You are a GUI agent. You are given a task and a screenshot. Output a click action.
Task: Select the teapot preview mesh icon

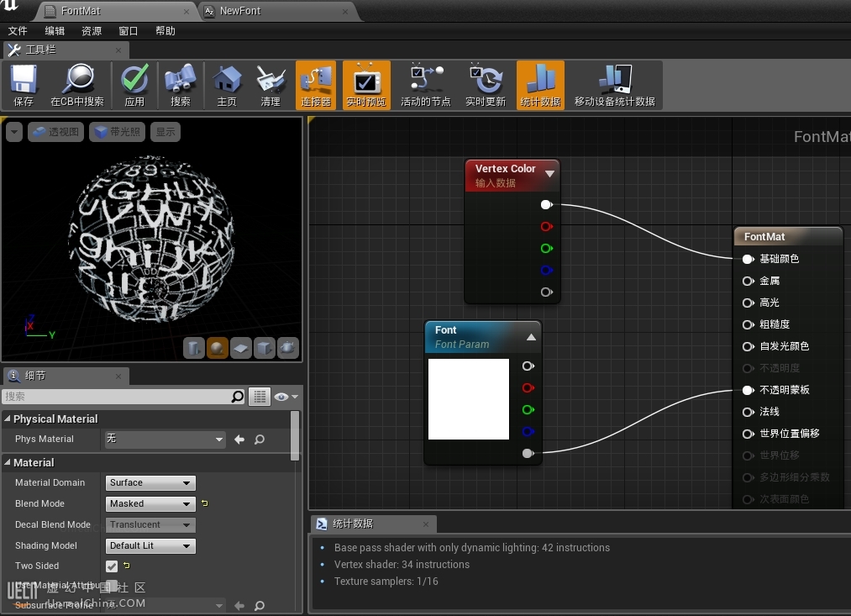click(288, 348)
